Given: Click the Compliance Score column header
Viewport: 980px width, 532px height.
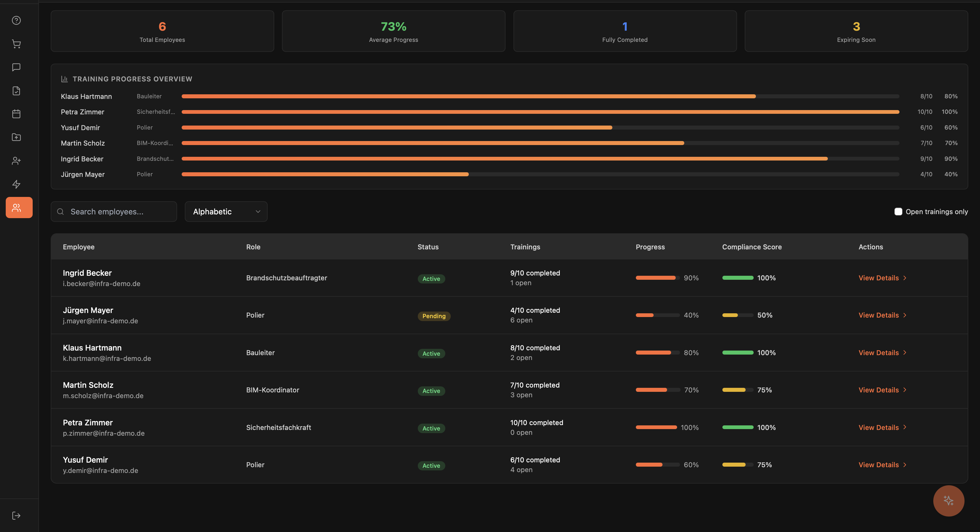Looking at the screenshot, I should click(x=752, y=247).
